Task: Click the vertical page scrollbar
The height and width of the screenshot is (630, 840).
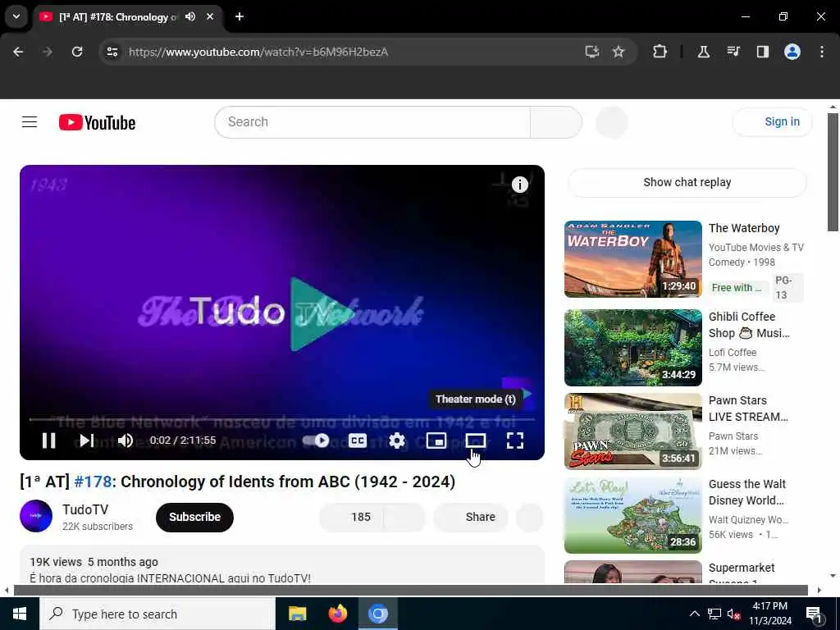Action: pos(832,171)
